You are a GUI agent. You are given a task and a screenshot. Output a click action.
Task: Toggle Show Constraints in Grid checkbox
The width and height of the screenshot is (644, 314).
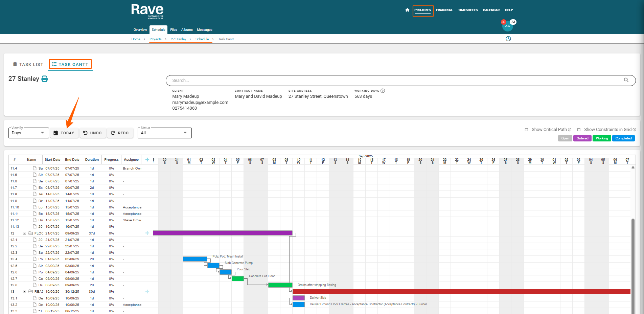click(579, 130)
